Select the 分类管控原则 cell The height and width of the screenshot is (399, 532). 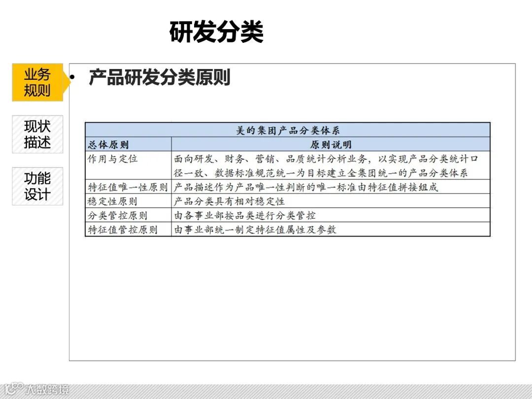(129, 215)
